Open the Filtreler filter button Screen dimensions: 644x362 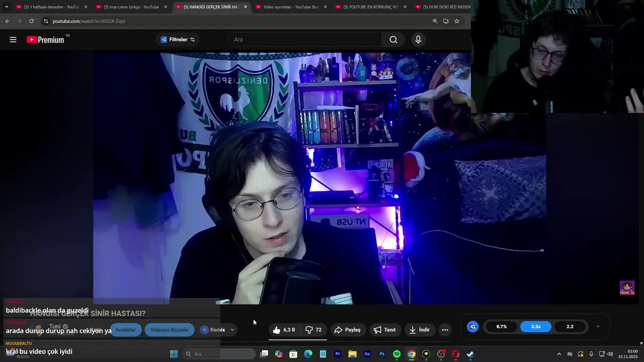coord(178,40)
